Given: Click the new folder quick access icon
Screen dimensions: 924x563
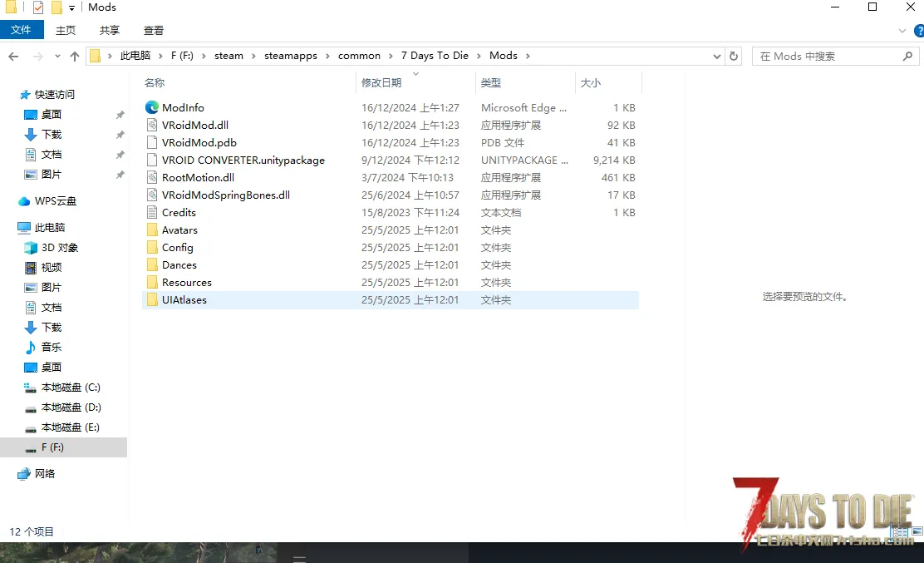Looking at the screenshot, I should point(57,7).
